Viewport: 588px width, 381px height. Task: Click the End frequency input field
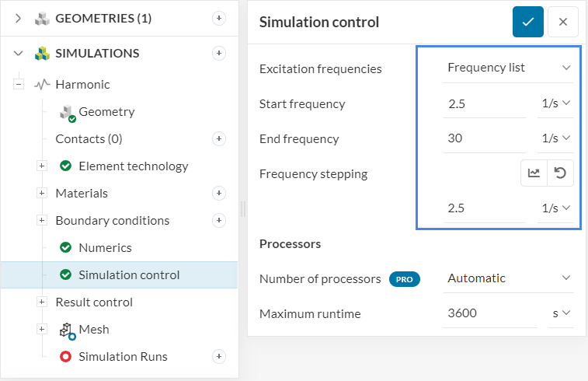point(485,138)
